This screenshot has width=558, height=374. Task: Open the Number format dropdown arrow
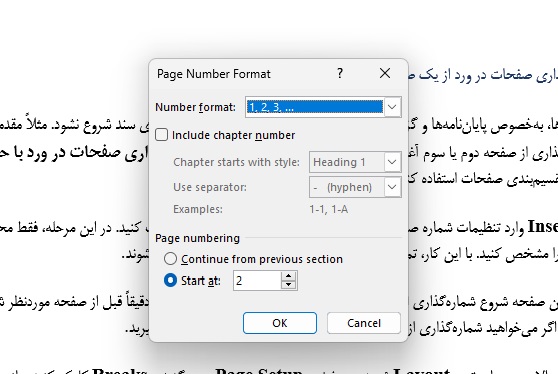tap(392, 107)
